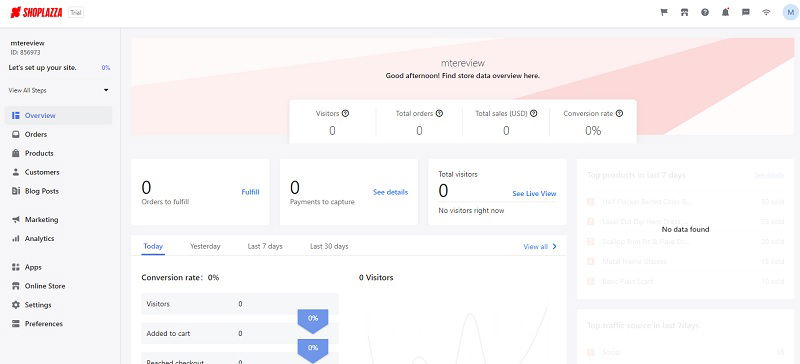Click See details for payments
800x364 pixels.
(x=390, y=192)
